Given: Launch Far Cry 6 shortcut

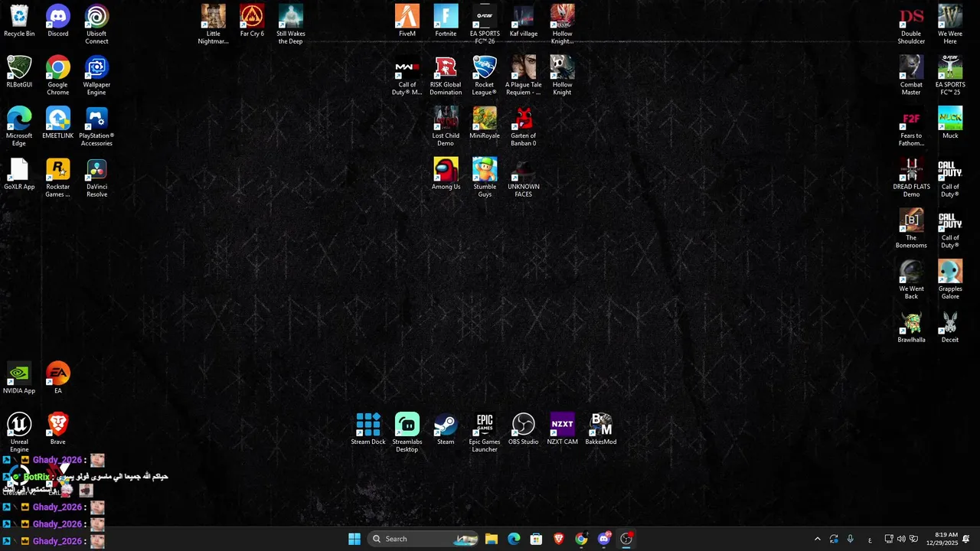Looking at the screenshot, I should point(252,21).
